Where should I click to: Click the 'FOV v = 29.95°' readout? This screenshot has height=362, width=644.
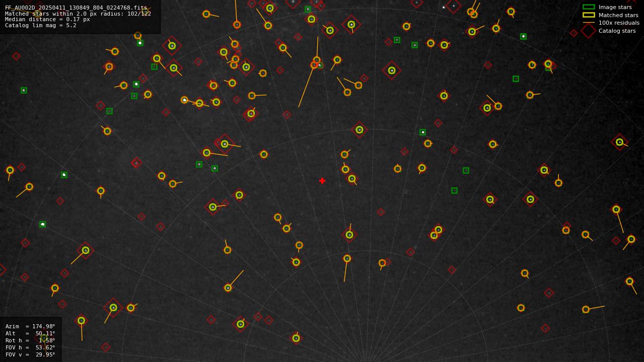(x=30, y=354)
